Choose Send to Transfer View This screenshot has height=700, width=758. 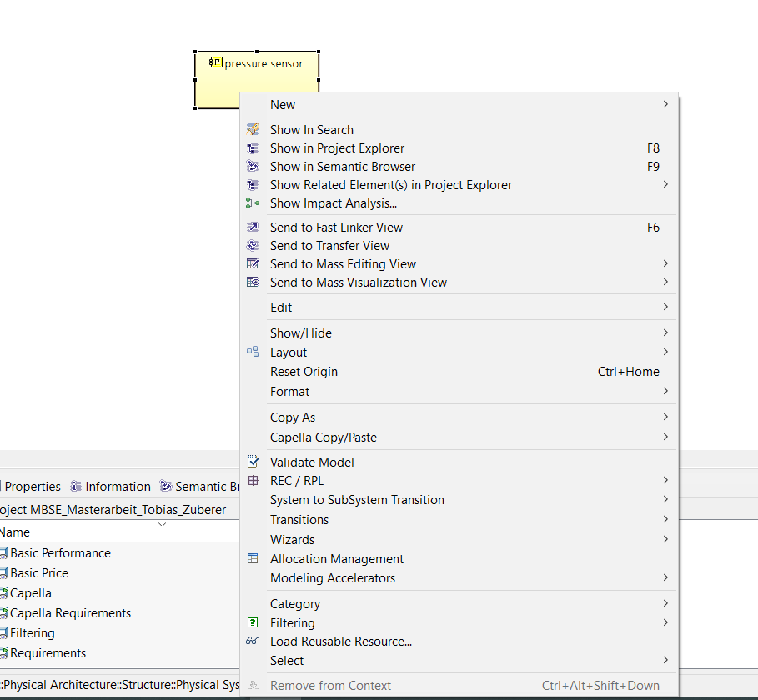pos(459,245)
